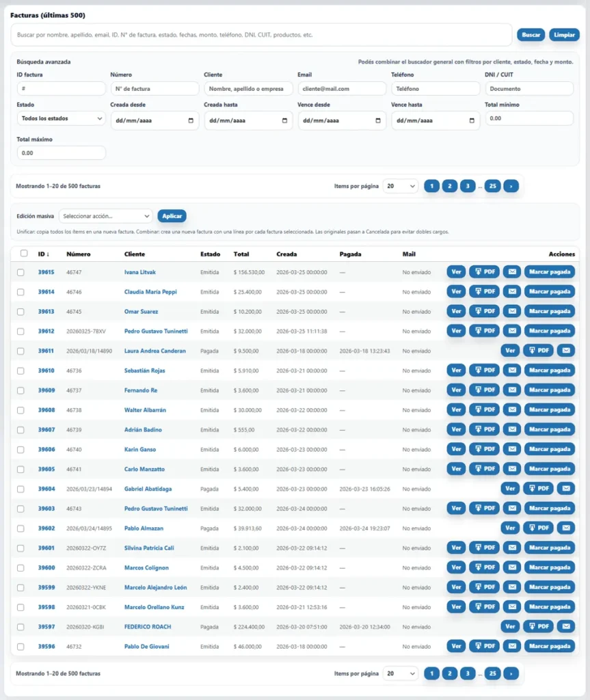This screenshot has width=590, height=700.
Task: Go to page 2 in top pagination
Action: (449, 186)
